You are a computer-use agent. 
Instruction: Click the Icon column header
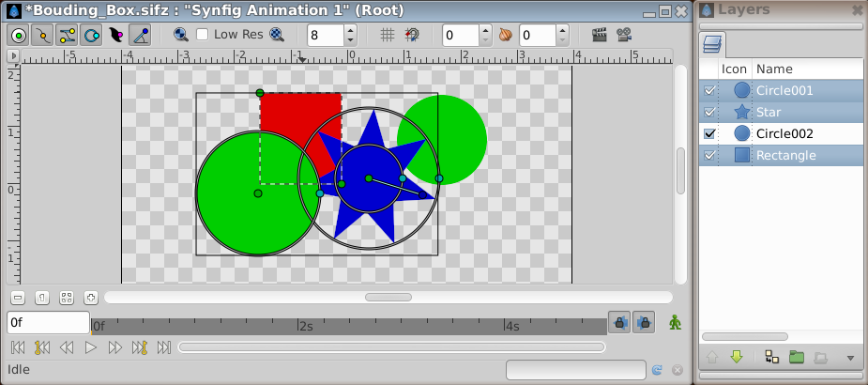pos(735,69)
